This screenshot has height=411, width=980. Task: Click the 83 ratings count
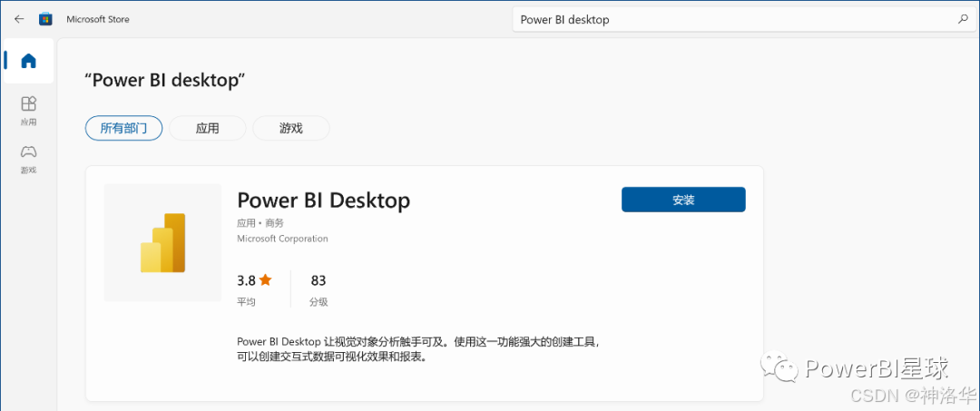[x=318, y=280]
